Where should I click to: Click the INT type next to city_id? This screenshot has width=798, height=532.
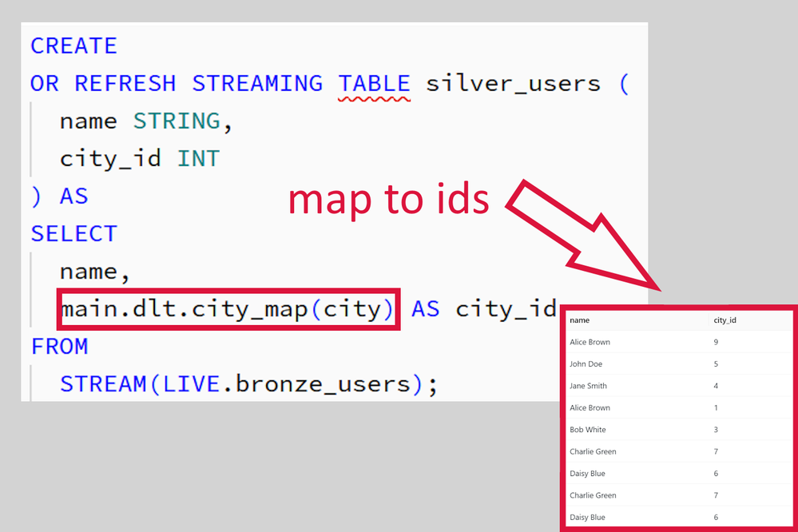(199, 158)
